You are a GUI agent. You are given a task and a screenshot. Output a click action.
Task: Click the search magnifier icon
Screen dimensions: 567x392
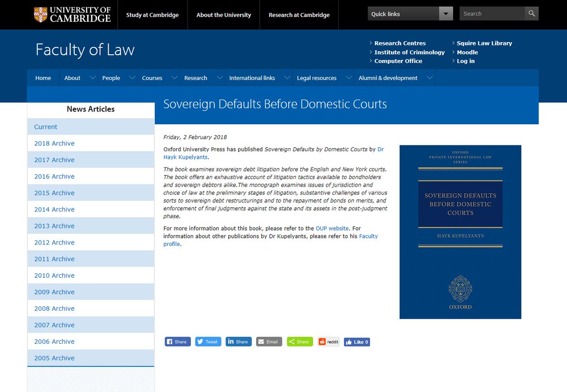[x=532, y=14]
